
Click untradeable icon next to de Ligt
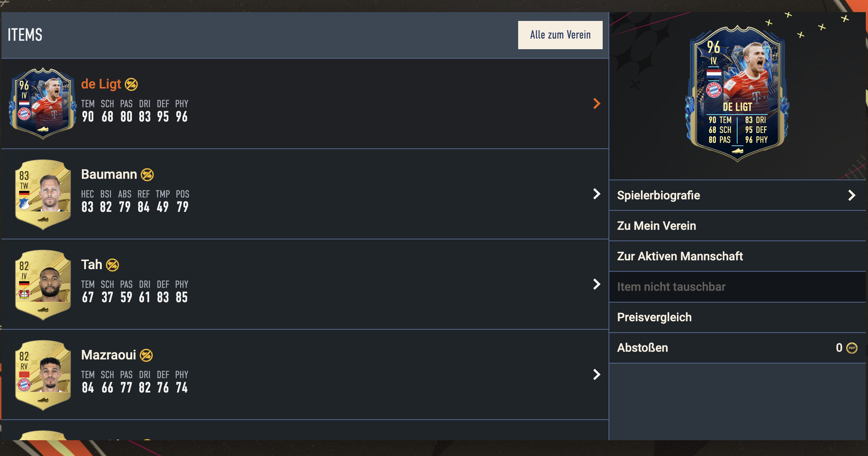click(x=131, y=84)
